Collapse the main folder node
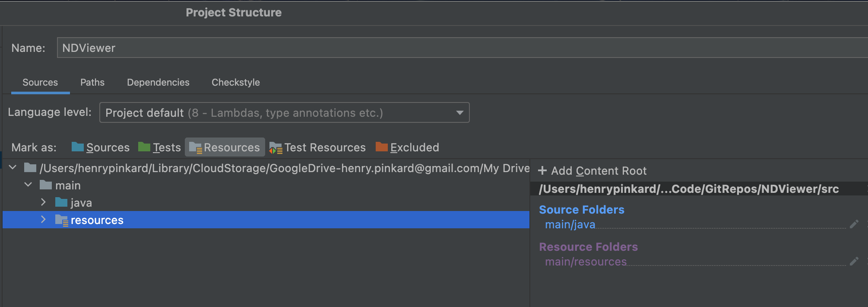This screenshot has height=307, width=868. click(x=28, y=185)
